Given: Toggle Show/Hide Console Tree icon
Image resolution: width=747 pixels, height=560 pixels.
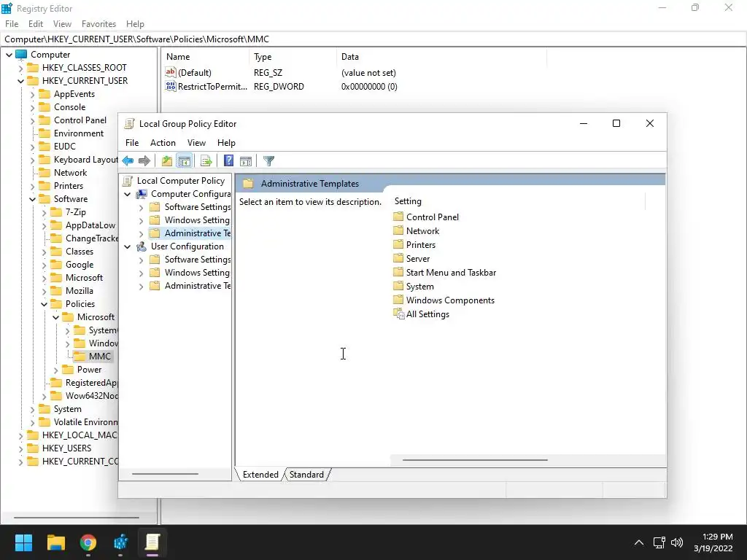Looking at the screenshot, I should [x=184, y=161].
